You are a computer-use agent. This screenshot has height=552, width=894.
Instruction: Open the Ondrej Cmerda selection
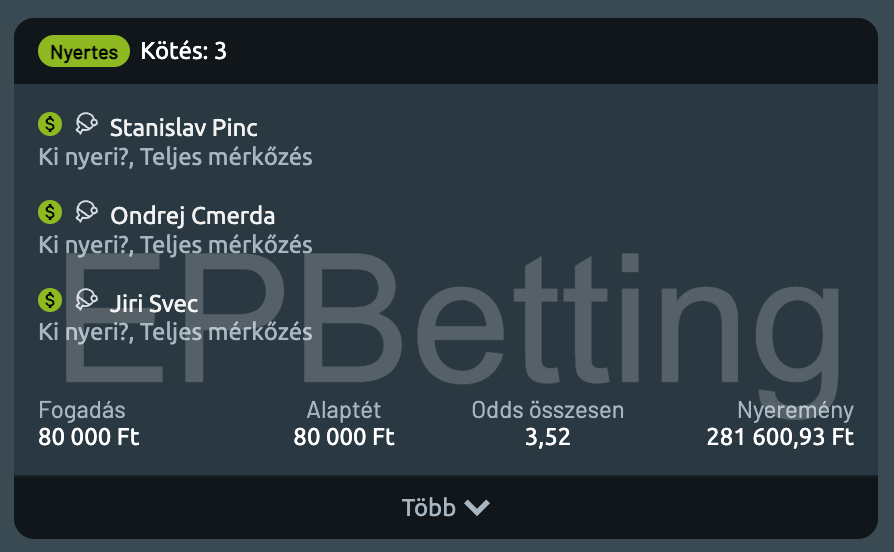(192, 216)
